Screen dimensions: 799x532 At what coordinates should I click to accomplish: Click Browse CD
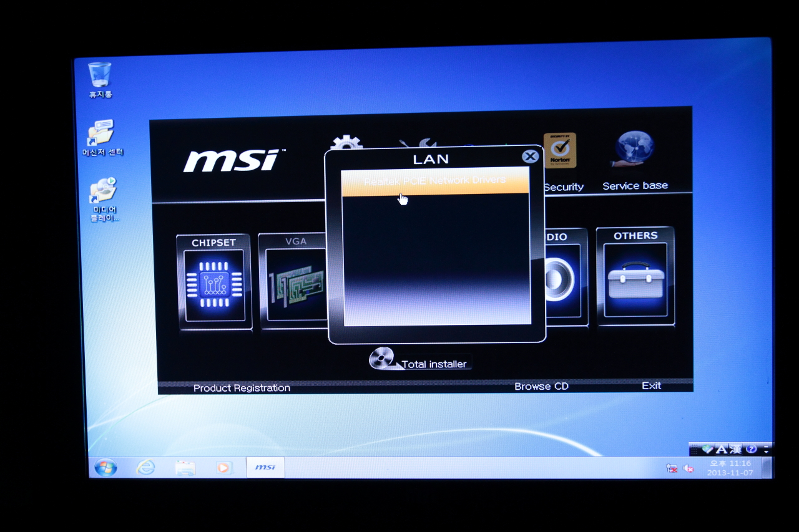[x=541, y=387]
